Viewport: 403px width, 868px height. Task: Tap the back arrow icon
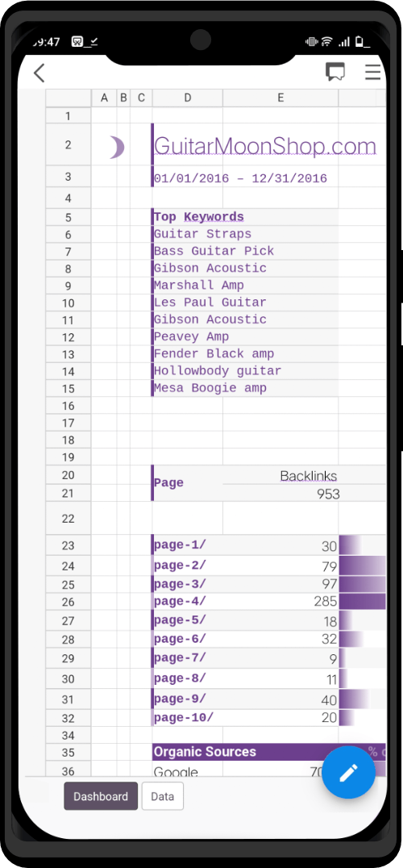point(39,73)
